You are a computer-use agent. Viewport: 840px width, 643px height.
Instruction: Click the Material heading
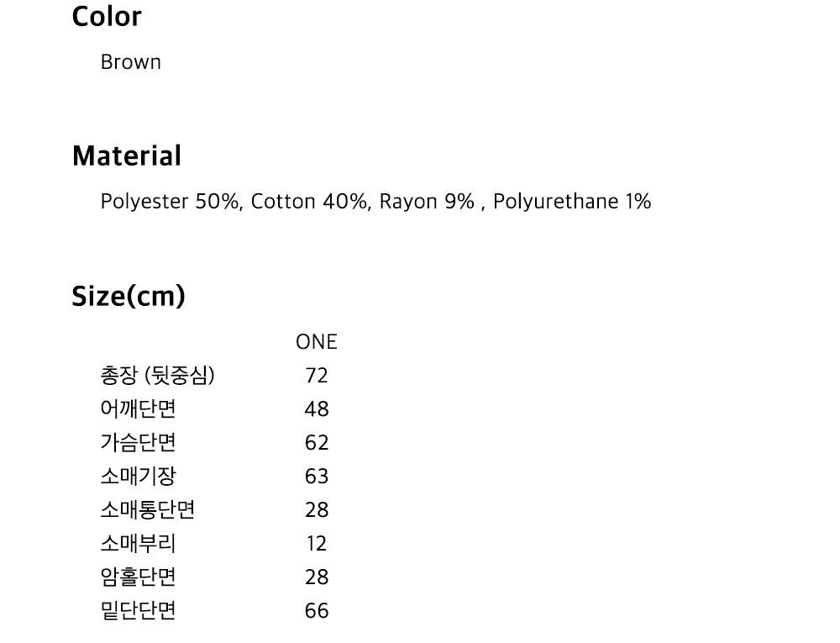126,156
